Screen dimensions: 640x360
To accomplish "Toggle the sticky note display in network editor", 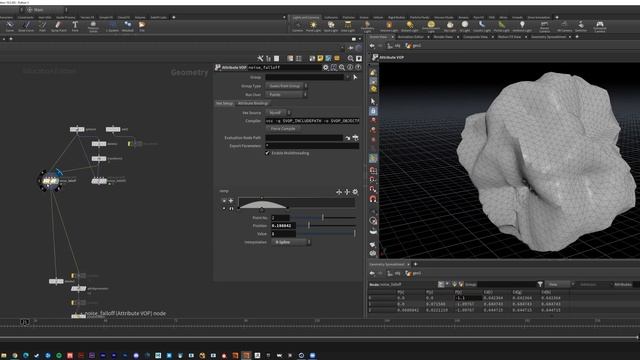I will pyautogui.click(x=320, y=58).
